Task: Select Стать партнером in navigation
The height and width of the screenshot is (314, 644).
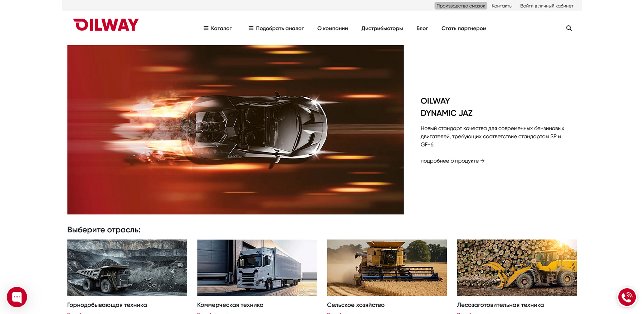Action: click(464, 28)
